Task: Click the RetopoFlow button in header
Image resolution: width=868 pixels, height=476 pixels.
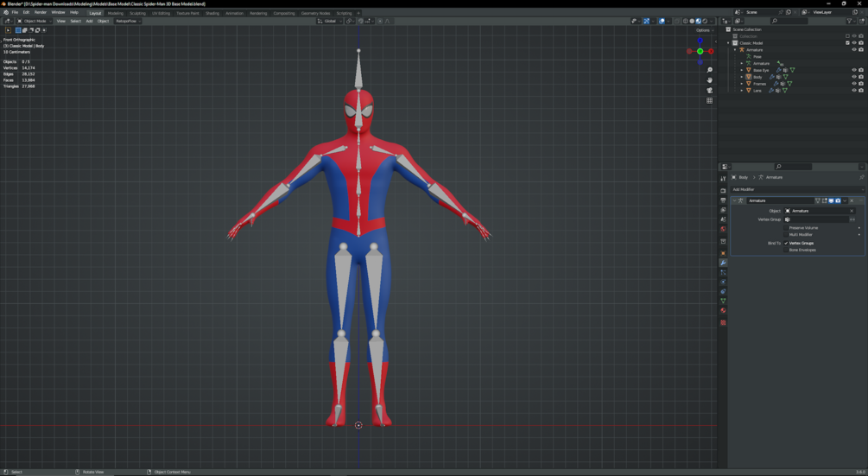Action: (126, 21)
